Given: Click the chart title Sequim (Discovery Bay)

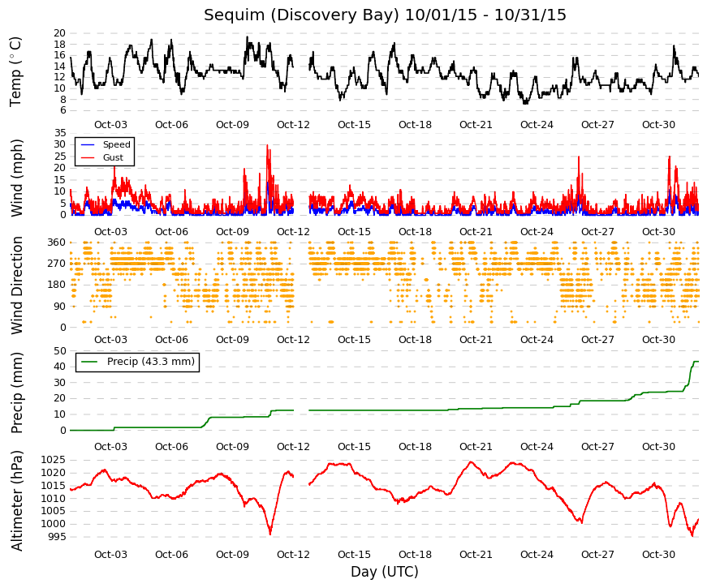Looking at the screenshot, I should (x=302, y=15).
